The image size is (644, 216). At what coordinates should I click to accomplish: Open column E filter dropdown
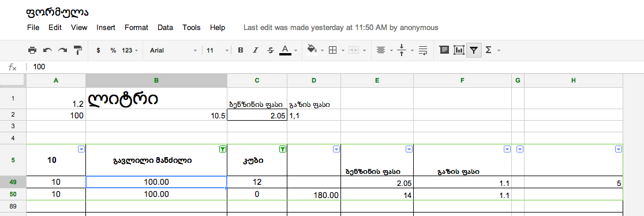click(409, 150)
